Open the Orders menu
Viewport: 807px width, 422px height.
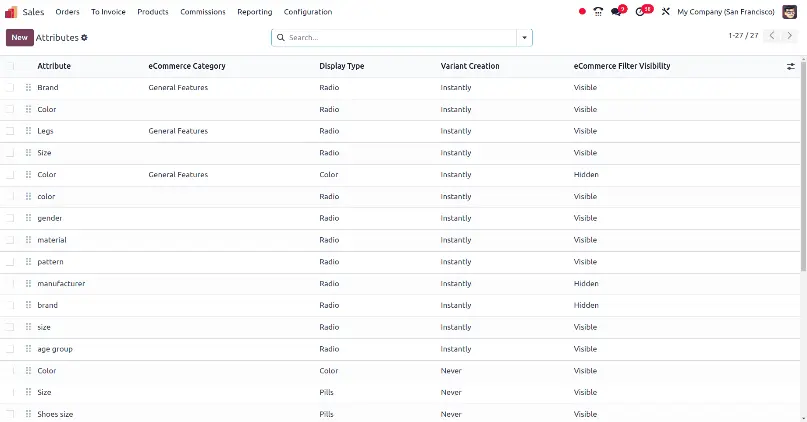pyautogui.click(x=67, y=12)
